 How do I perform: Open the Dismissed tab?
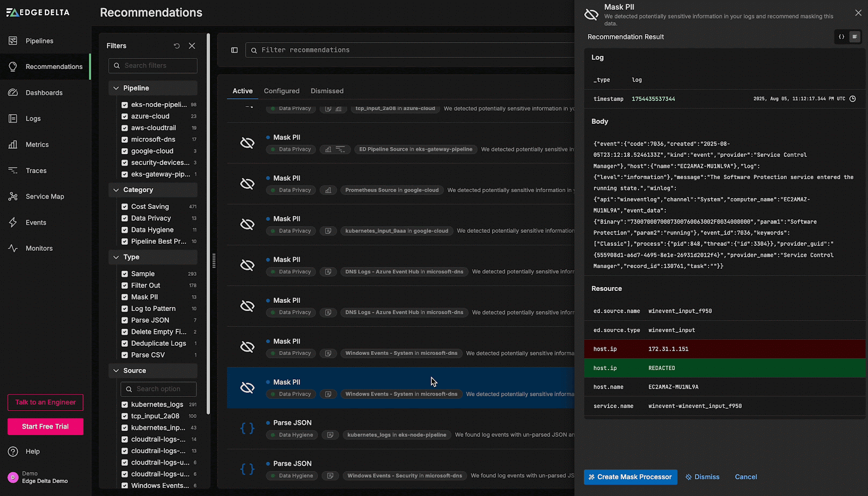[x=327, y=91]
